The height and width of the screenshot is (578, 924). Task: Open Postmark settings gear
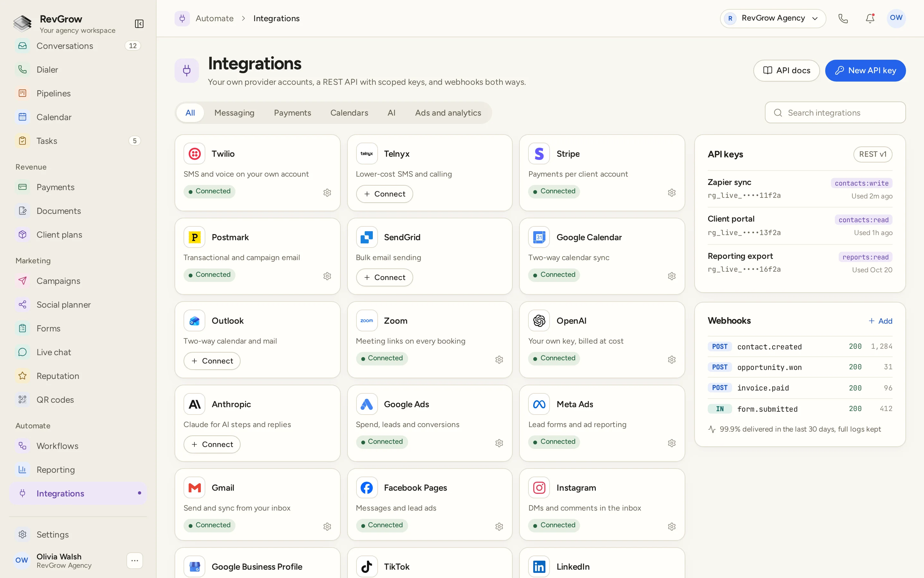[x=327, y=276]
